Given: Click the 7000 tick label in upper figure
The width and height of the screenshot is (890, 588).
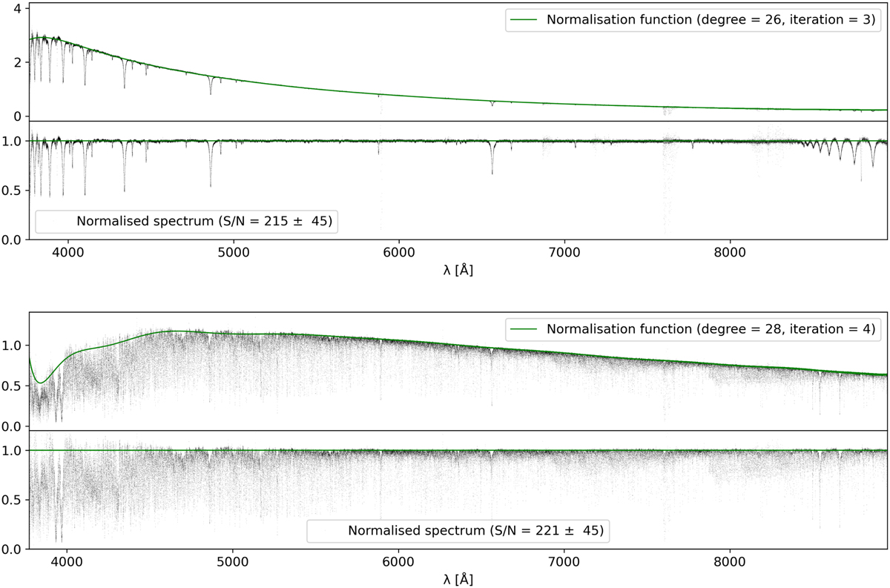Looking at the screenshot, I should click(564, 252).
